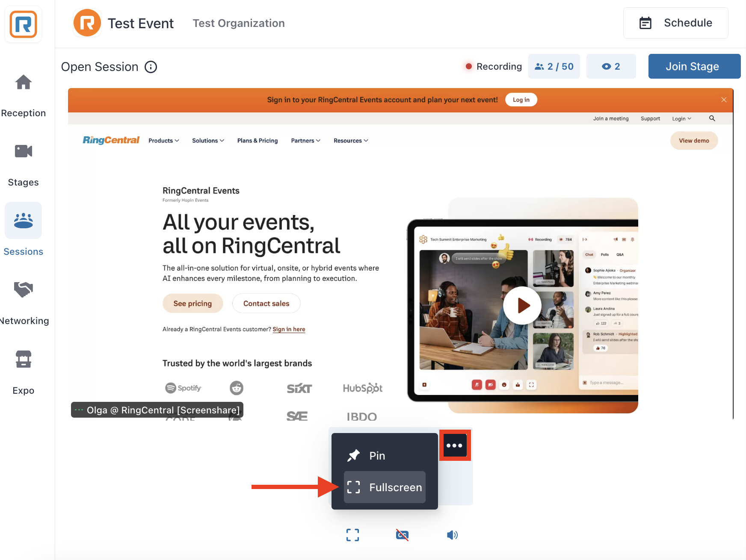The image size is (746, 560).
Task: Open the Schedule button
Action: point(675,23)
